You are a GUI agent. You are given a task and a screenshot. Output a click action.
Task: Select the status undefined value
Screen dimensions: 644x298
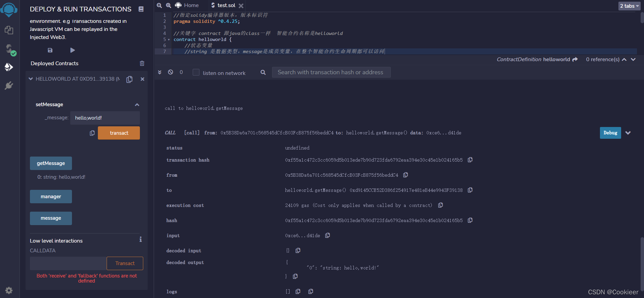tap(297, 148)
